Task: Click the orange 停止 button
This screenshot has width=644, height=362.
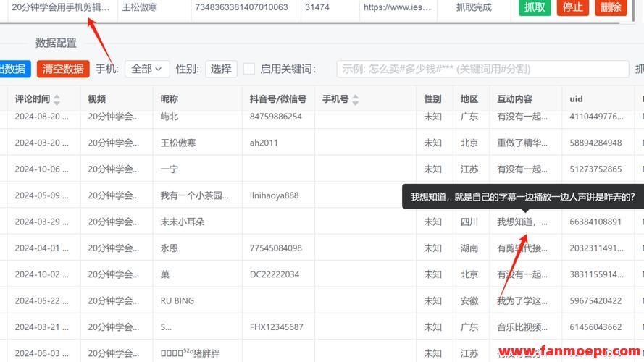Action: 572,7
